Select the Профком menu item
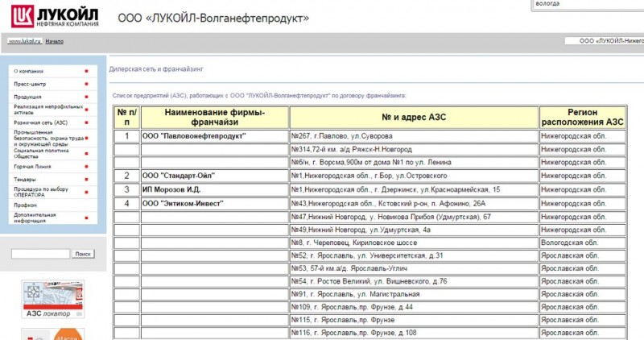 25,205
